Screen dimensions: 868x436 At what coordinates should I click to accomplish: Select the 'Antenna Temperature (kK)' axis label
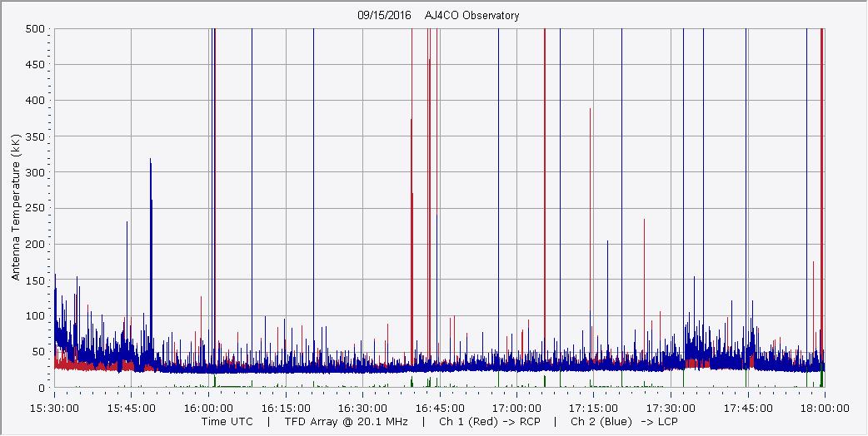pos(16,206)
